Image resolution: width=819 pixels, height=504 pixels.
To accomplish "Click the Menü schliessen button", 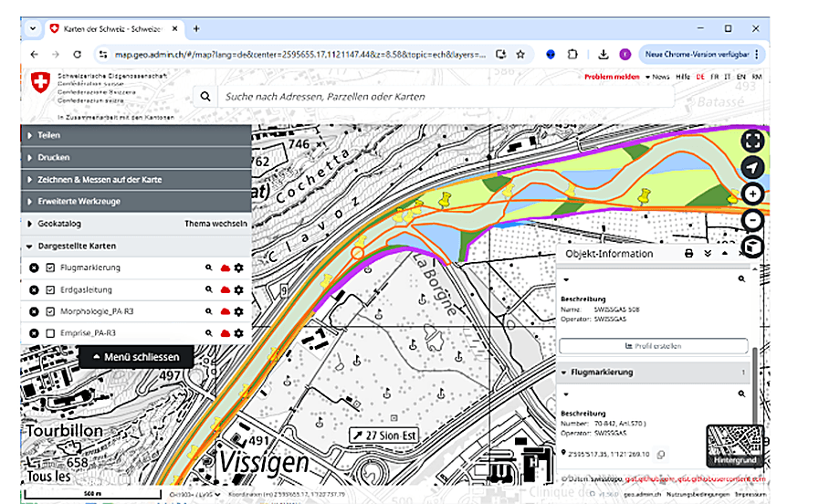I will click(136, 357).
